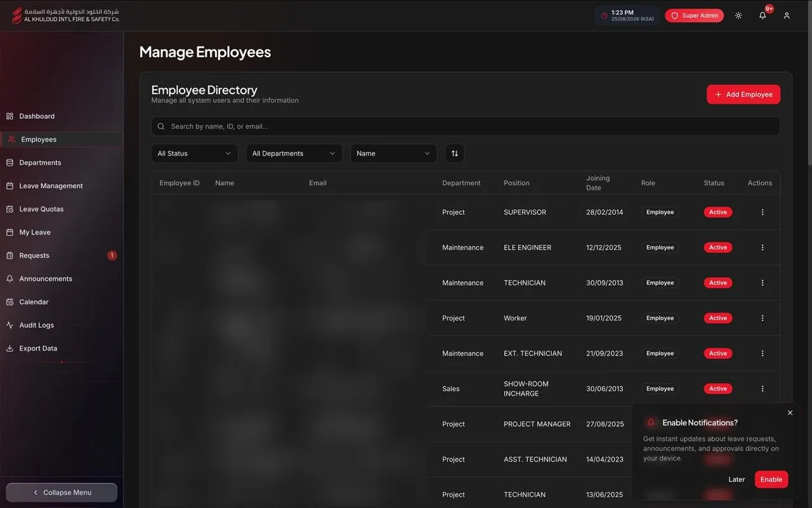This screenshot has height=508, width=812.
Task: Click the ASST. TECHNICIAN position cell
Action: [x=535, y=459]
